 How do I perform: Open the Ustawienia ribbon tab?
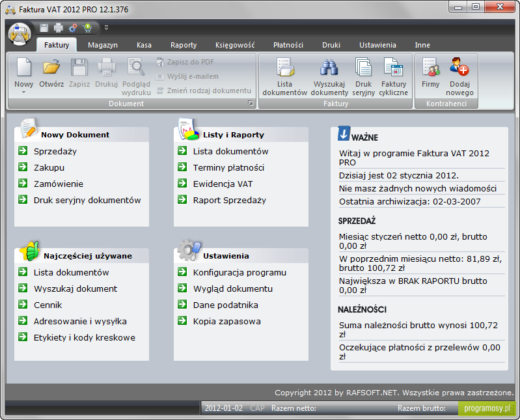[377, 45]
